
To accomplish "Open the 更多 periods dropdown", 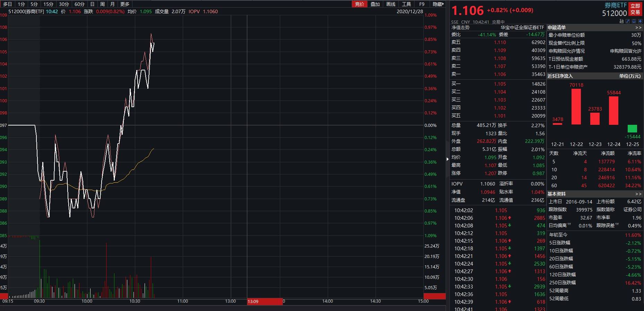I will pyautogui.click(x=125, y=4).
